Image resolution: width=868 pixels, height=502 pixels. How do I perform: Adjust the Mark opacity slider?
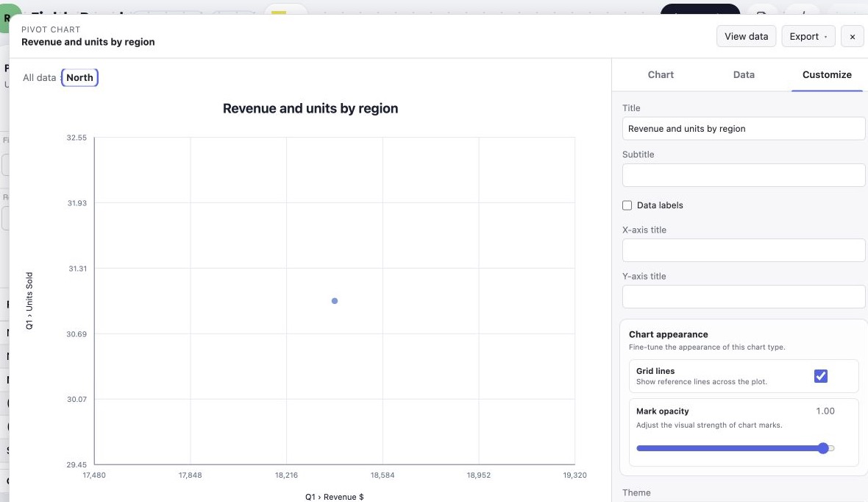[x=735, y=448]
